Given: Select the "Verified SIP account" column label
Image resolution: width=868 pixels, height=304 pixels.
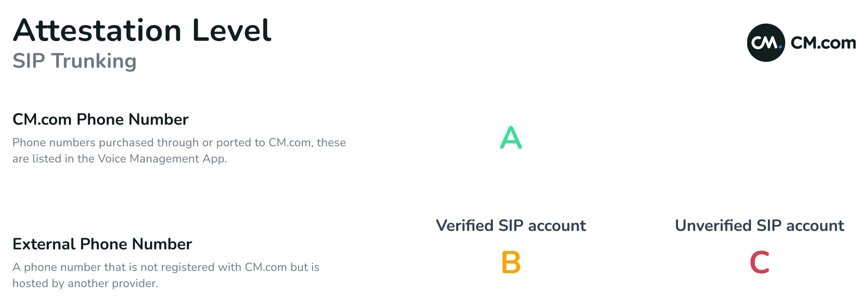Looking at the screenshot, I should [511, 225].
